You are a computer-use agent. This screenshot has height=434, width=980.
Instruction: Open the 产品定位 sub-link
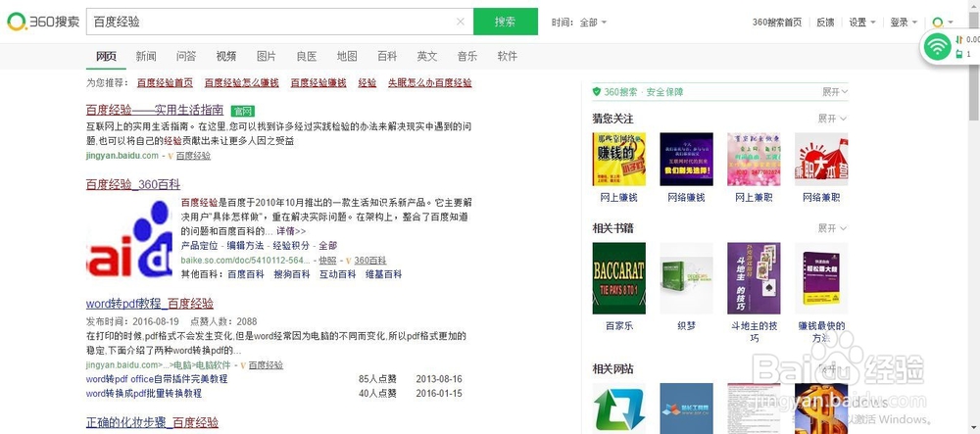point(199,246)
